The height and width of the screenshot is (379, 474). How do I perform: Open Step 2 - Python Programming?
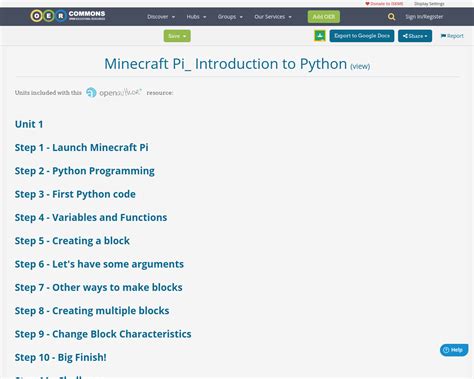click(x=85, y=171)
